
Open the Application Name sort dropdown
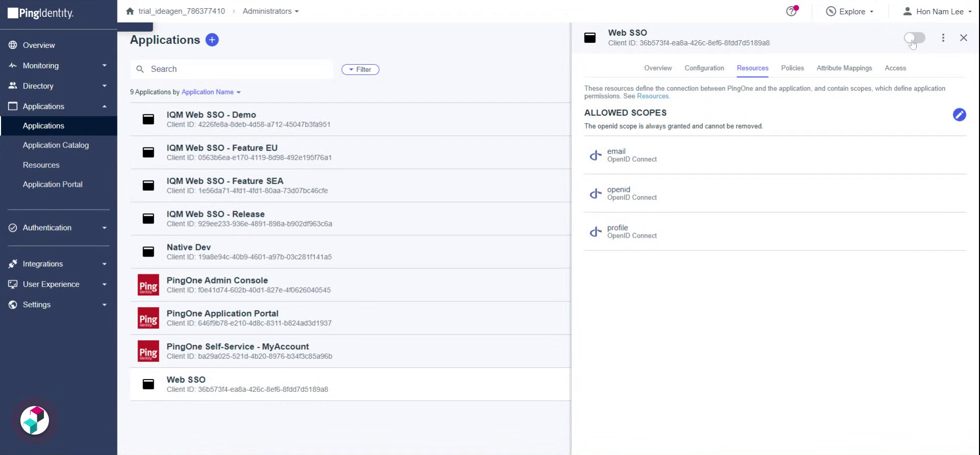[x=211, y=92]
